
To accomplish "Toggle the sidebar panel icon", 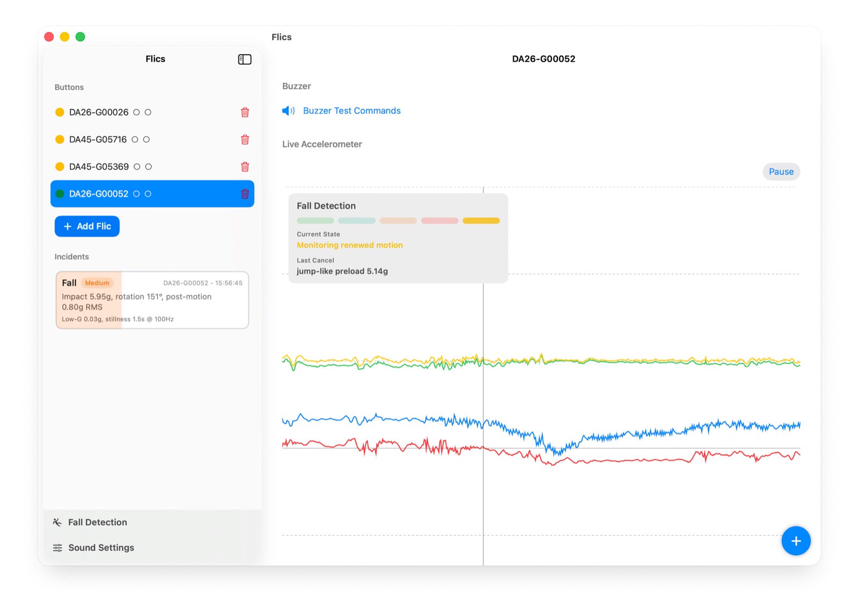I will pos(244,59).
